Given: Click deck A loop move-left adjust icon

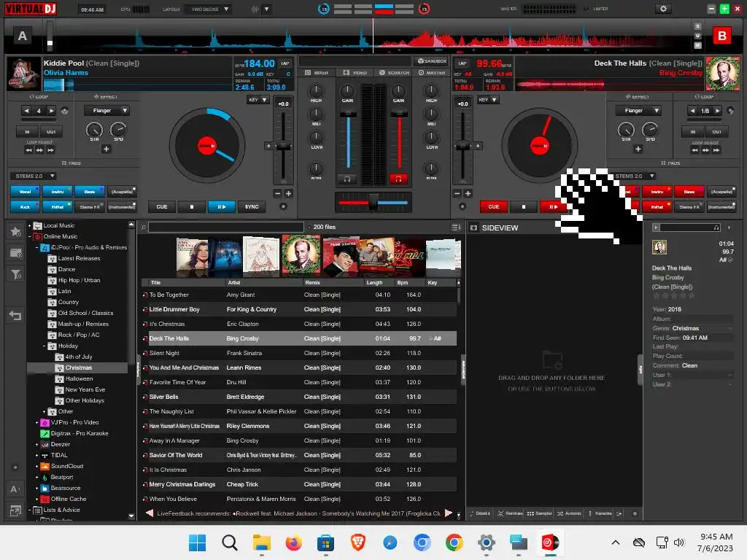Looking at the screenshot, I should click(29, 150).
